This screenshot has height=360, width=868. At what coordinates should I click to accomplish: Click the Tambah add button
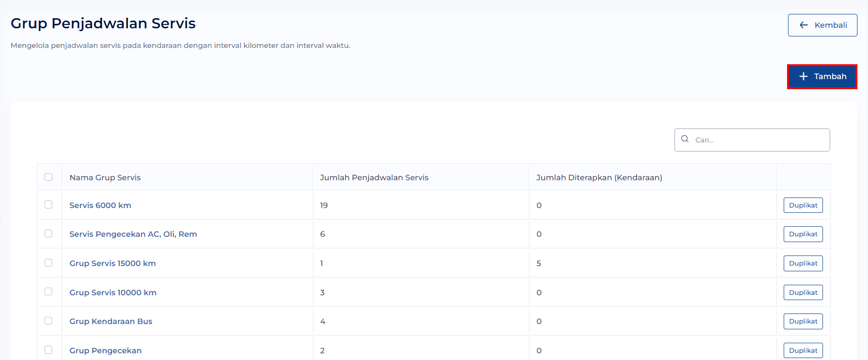(x=822, y=77)
